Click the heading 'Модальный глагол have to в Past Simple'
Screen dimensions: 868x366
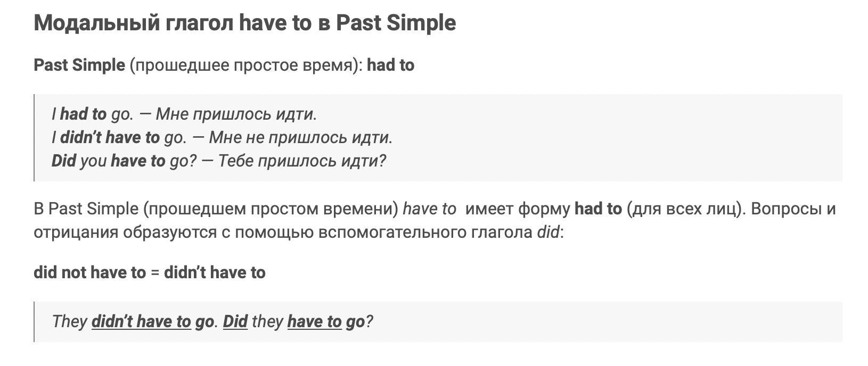(245, 23)
